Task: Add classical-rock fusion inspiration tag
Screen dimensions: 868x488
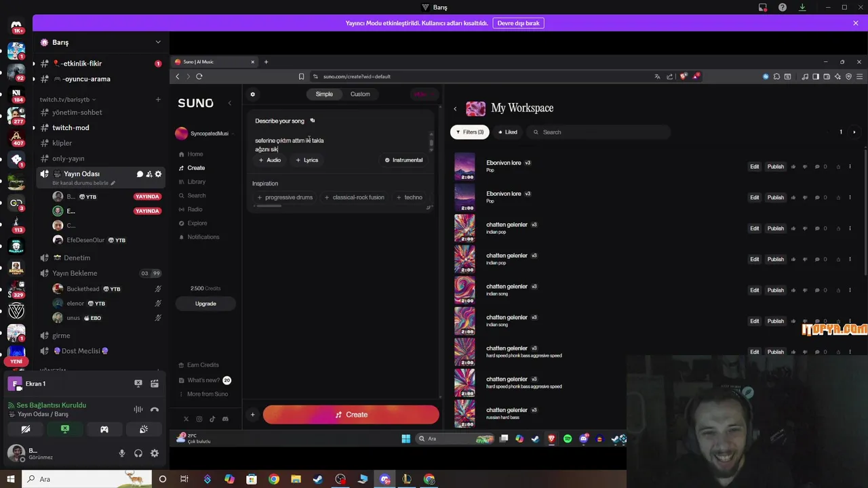Action: (x=354, y=197)
